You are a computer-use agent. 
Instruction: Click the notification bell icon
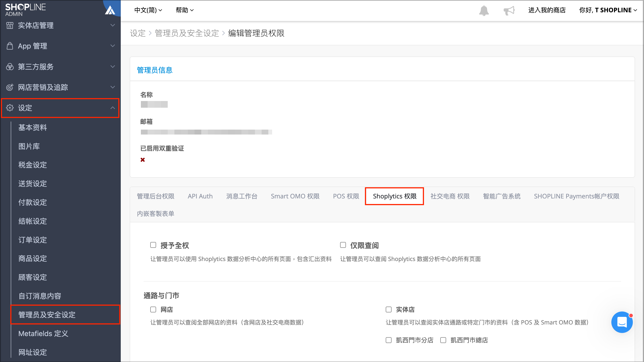coord(484,10)
